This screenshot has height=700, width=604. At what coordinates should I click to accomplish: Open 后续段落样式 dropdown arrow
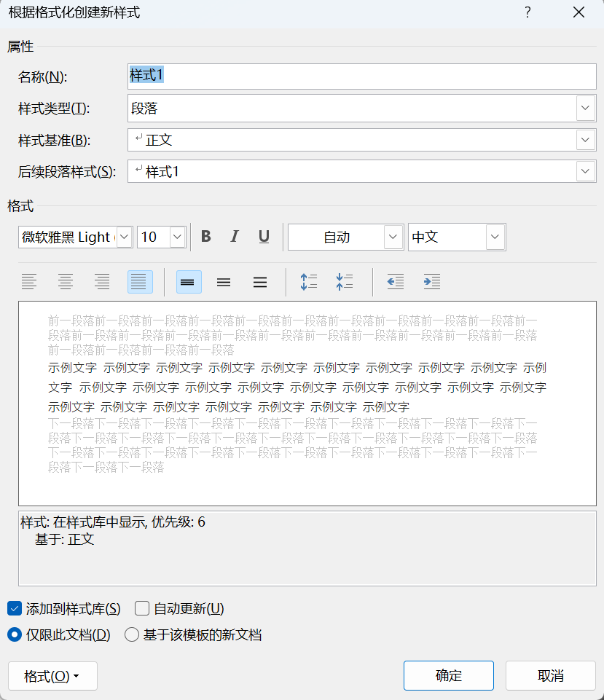586,171
